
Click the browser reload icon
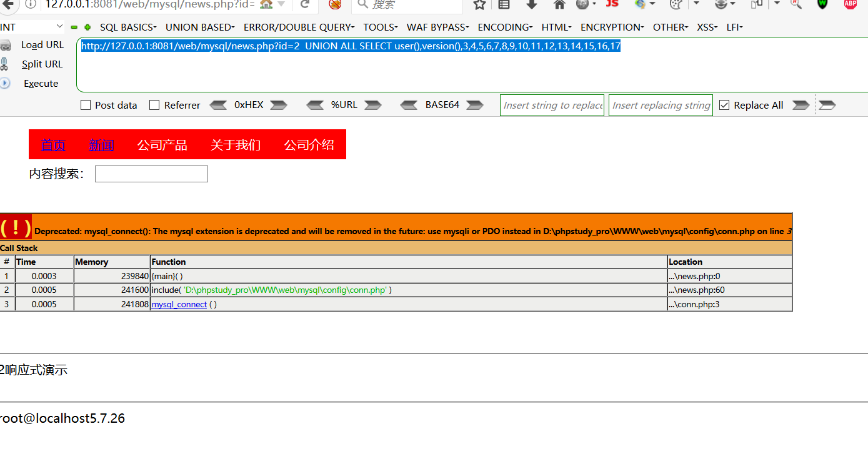coord(305,4)
